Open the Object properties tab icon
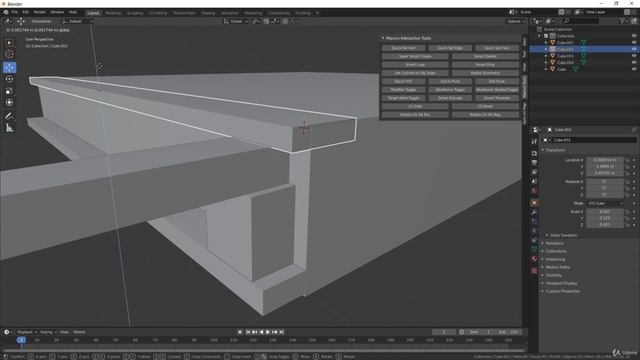Screen dimensions: 640x360 (534, 202)
